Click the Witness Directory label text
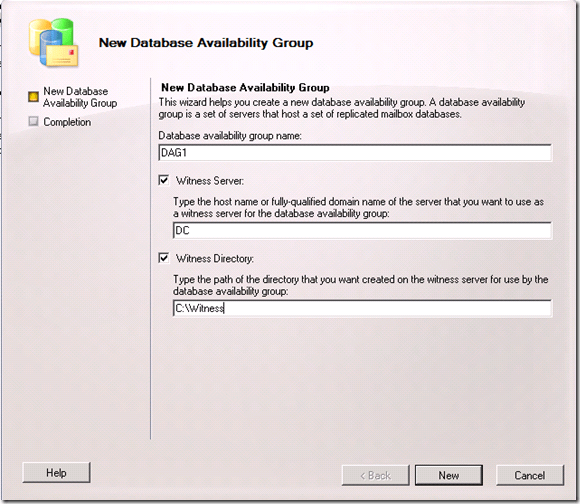Screen dimensions: 580x504 click(215, 258)
